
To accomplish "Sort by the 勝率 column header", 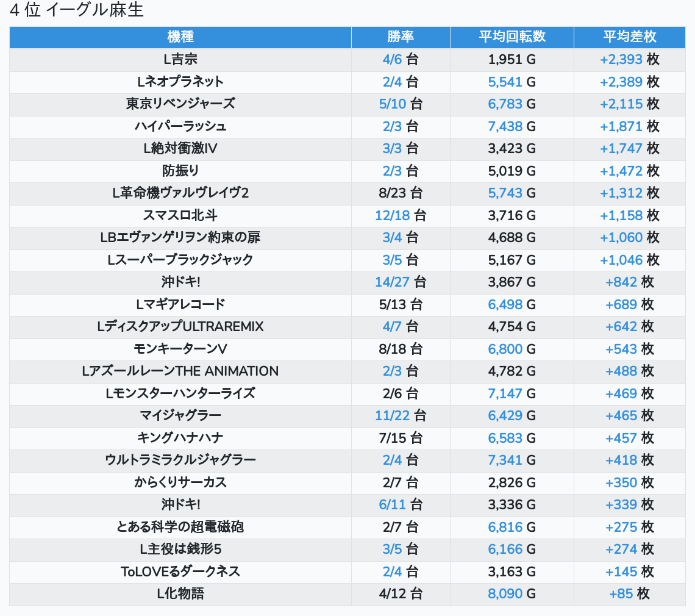I will pyautogui.click(x=401, y=37).
